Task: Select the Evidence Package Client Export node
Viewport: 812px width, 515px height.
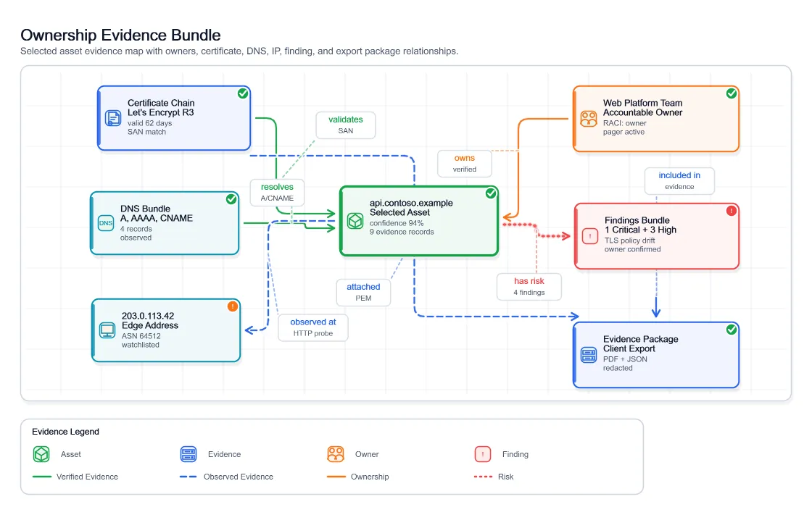Action: 656,355
